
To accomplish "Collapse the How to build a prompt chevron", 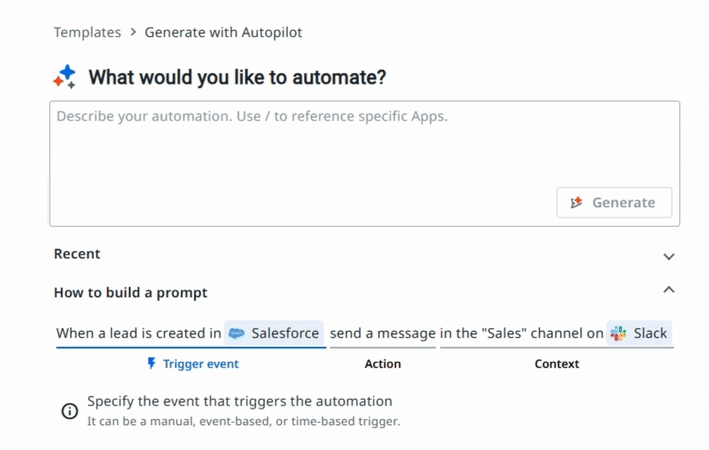I will tap(669, 290).
